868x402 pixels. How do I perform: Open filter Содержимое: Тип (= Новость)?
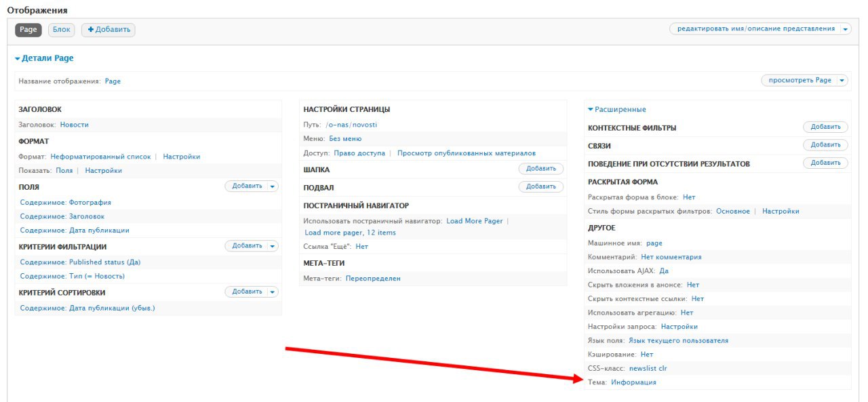pos(73,277)
